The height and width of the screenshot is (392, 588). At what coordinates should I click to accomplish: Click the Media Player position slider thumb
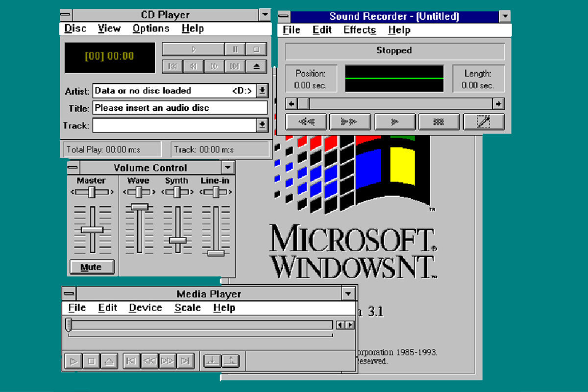coord(69,324)
